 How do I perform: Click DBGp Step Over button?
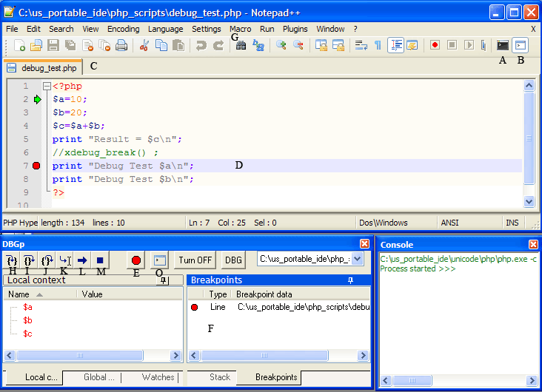[29, 260]
